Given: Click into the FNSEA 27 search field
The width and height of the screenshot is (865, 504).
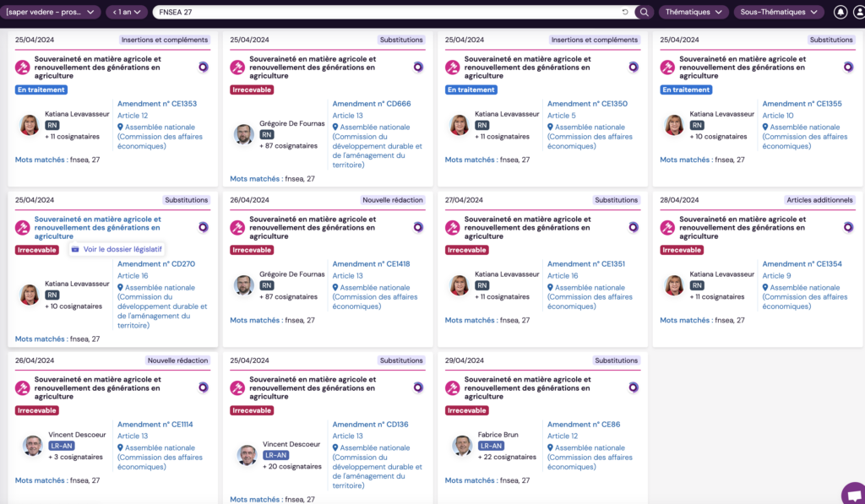Looking at the screenshot, I should pyautogui.click(x=380, y=12).
